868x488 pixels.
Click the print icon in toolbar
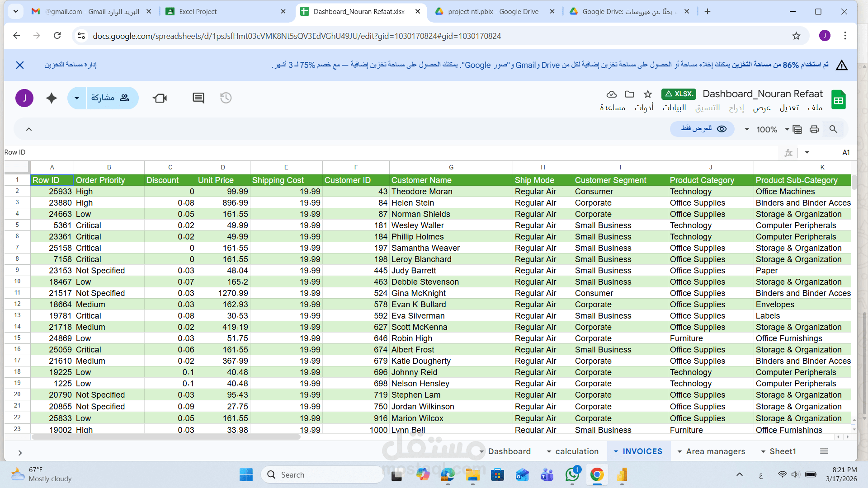[814, 130]
